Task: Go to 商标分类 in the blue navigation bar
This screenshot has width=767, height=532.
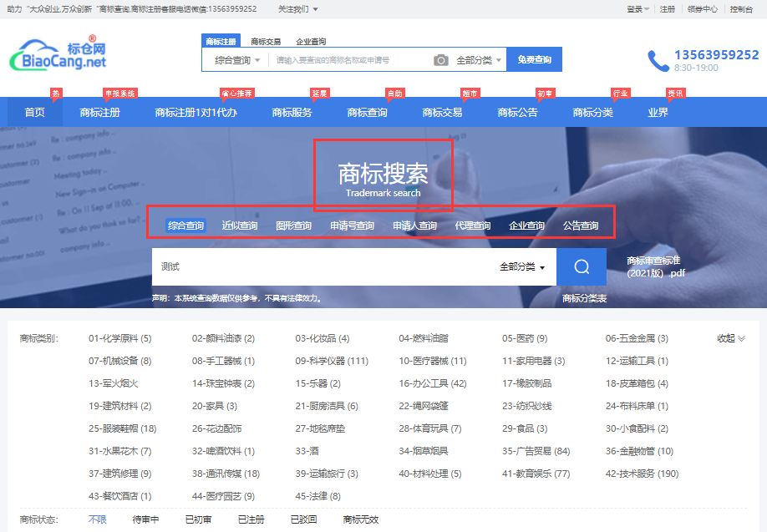Action: 592,113
